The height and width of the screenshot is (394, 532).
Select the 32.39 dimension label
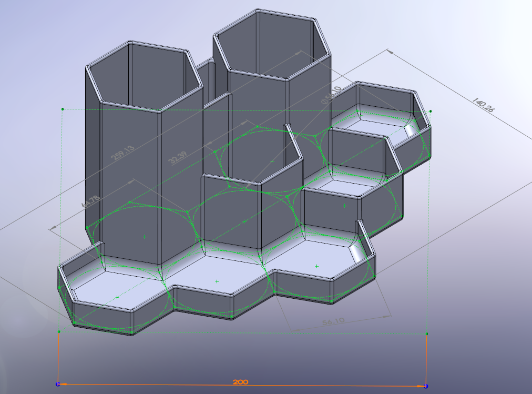coord(178,158)
